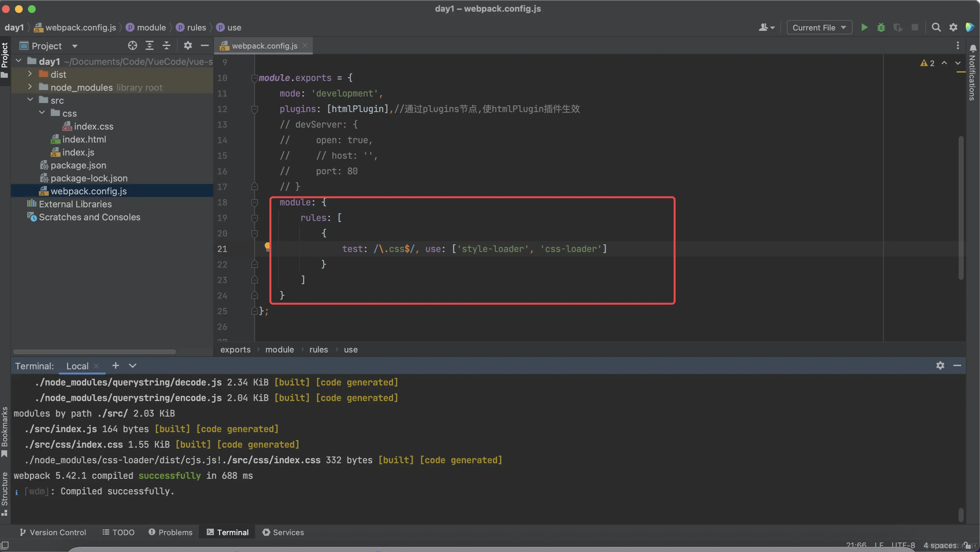Collapse the css folder
The width and height of the screenshot is (980, 552).
(42, 113)
